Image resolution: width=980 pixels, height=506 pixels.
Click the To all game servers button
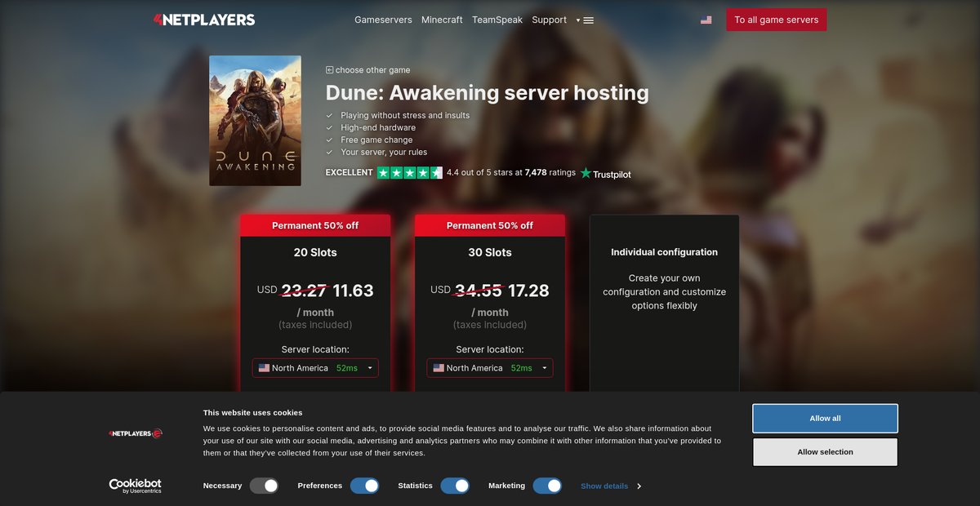point(777,20)
